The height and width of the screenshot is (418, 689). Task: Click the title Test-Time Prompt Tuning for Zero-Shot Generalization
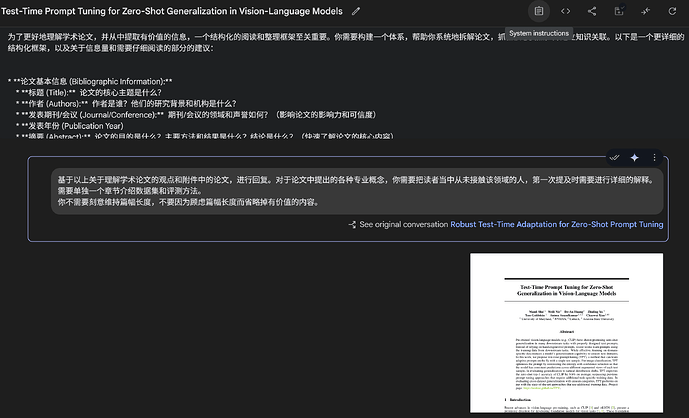[172, 11]
